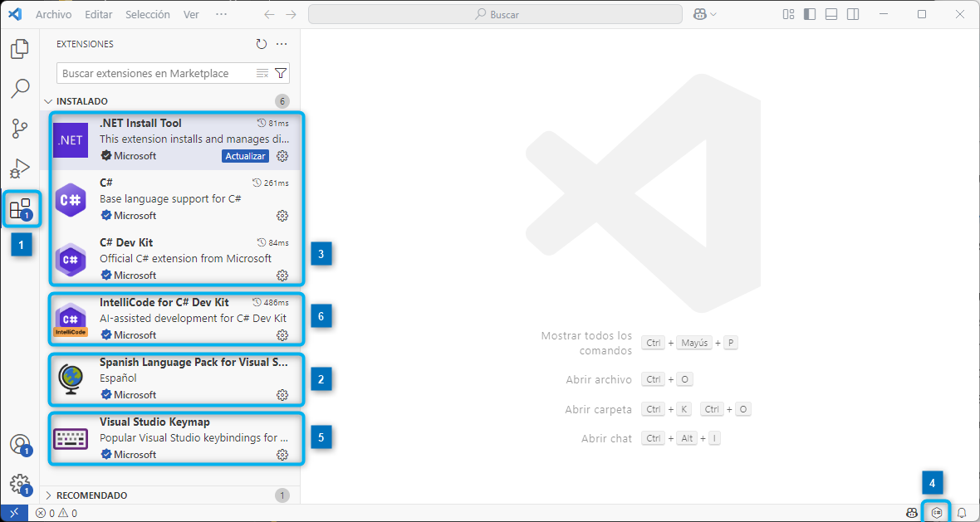Click the installed count badge 6
The image size is (980, 522).
click(x=282, y=101)
